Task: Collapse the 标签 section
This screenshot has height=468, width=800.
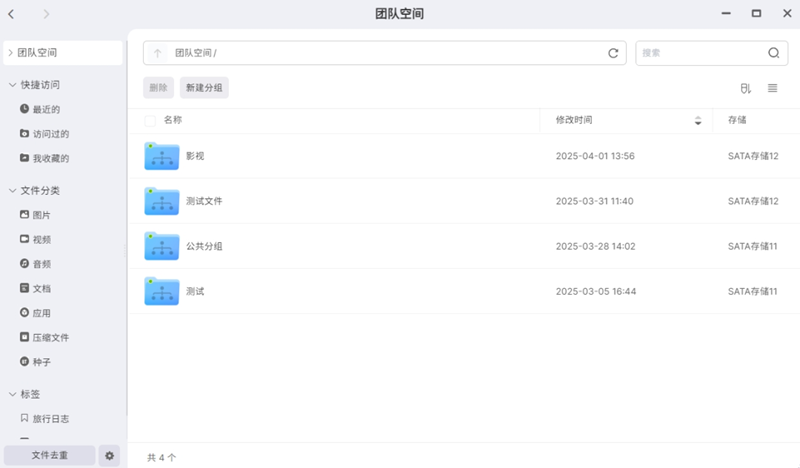Action: pyautogui.click(x=13, y=394)
